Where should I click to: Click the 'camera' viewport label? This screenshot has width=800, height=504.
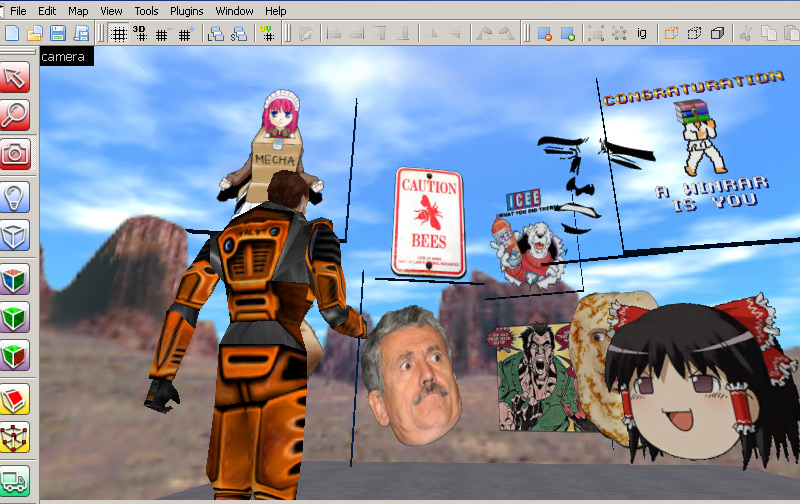[x=66, y=57]
